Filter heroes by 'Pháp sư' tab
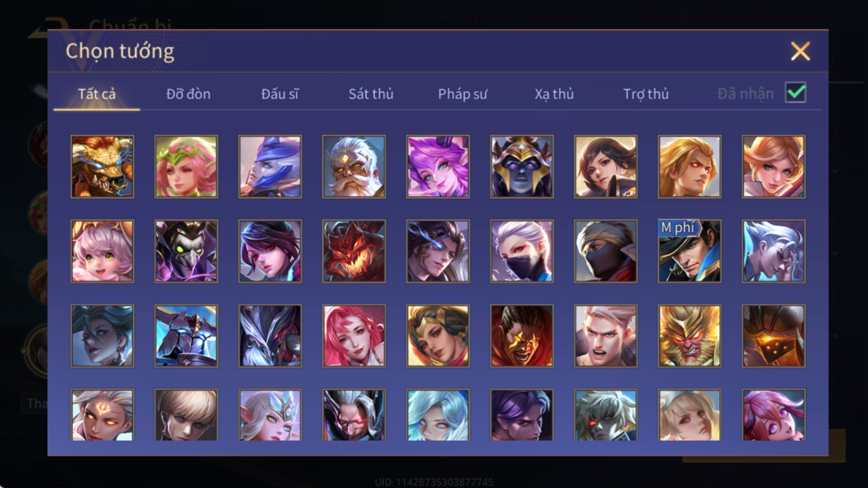Image resolution: width=868 pixels, height=488 pixels. (463, 94)
